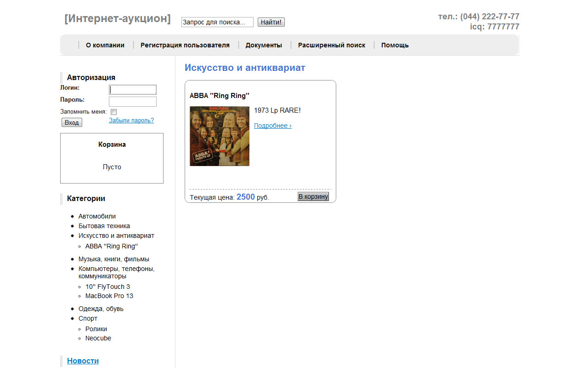Image resolution: width=588 pixels, height=368 pixels.
Task: Click the Найти! search button
Action: coord(271,22)
